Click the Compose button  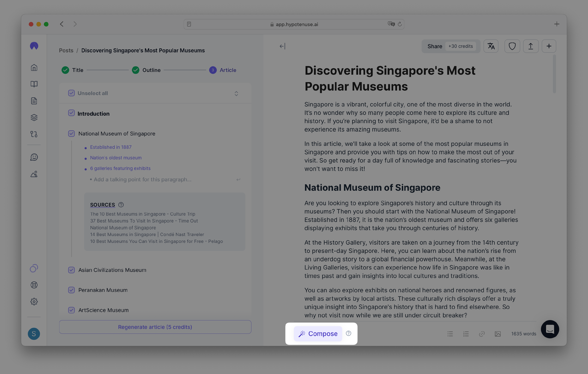(318, 333)
